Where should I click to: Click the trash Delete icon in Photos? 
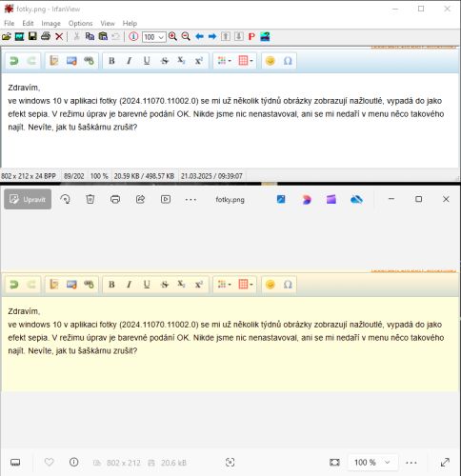[x=90, y=199]
